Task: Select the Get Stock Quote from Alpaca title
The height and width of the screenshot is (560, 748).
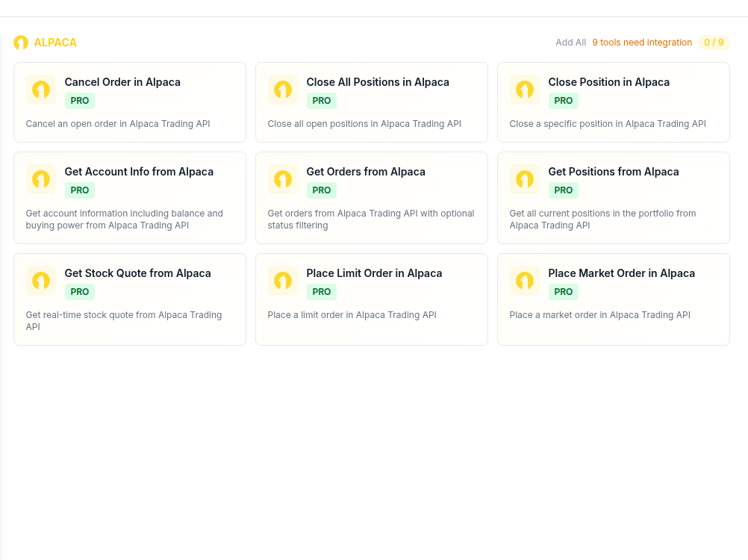Action: pos(137,273)
